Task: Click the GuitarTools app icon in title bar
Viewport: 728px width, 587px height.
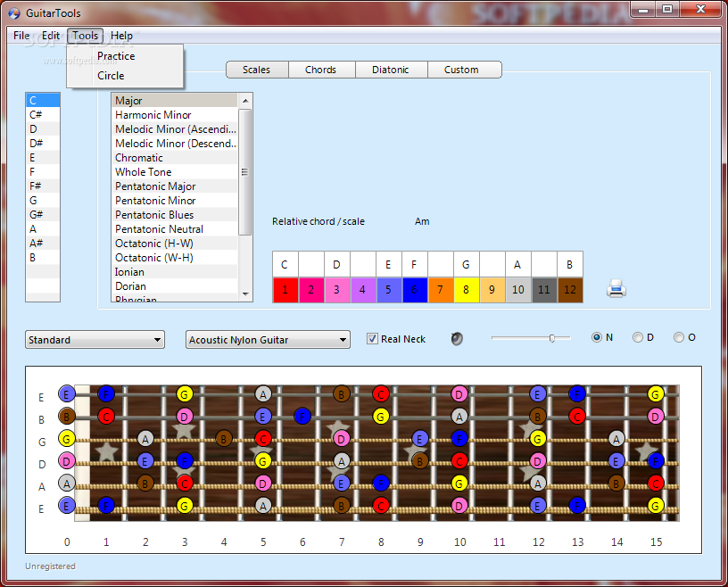Action: tap(14, 13)
